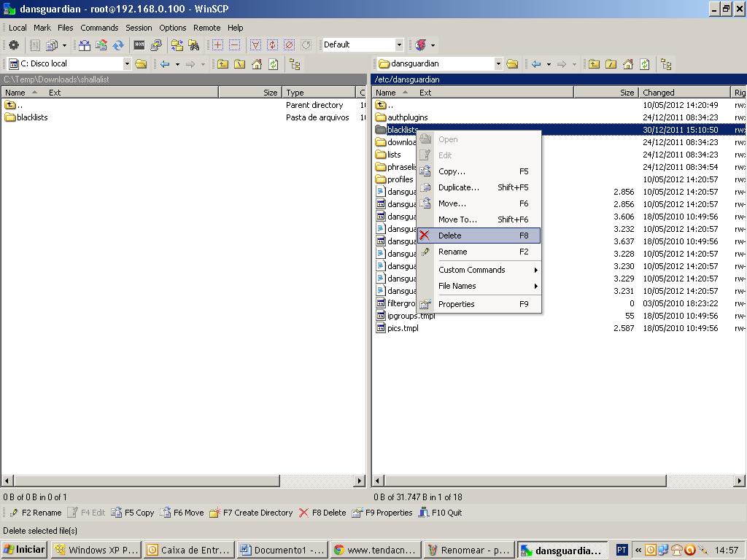
Task: Click the Clear Selection icon
Action: click(x=289, y=45)
